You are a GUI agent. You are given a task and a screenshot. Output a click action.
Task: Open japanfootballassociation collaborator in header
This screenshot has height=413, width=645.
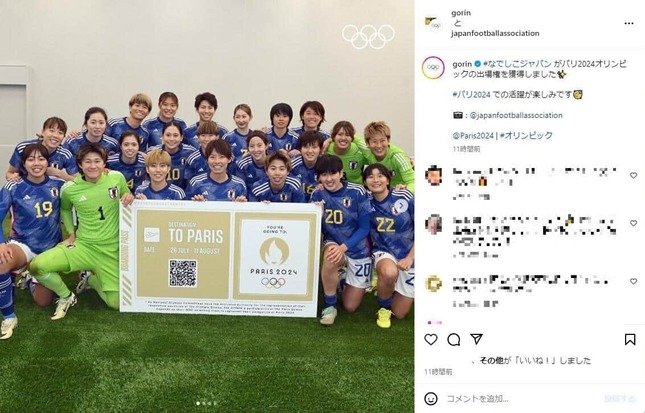coord(495,33)
